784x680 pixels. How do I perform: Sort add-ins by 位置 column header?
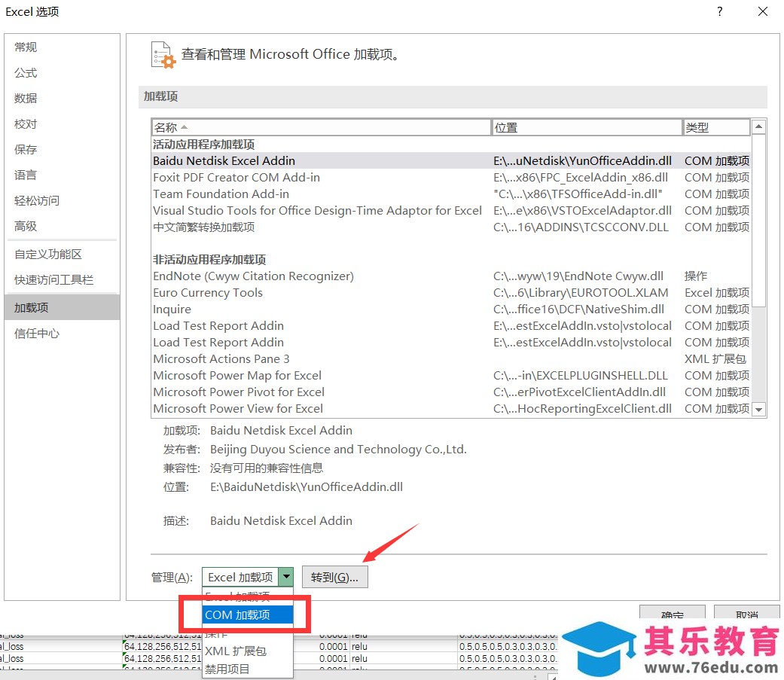click(x=587, y=127)
